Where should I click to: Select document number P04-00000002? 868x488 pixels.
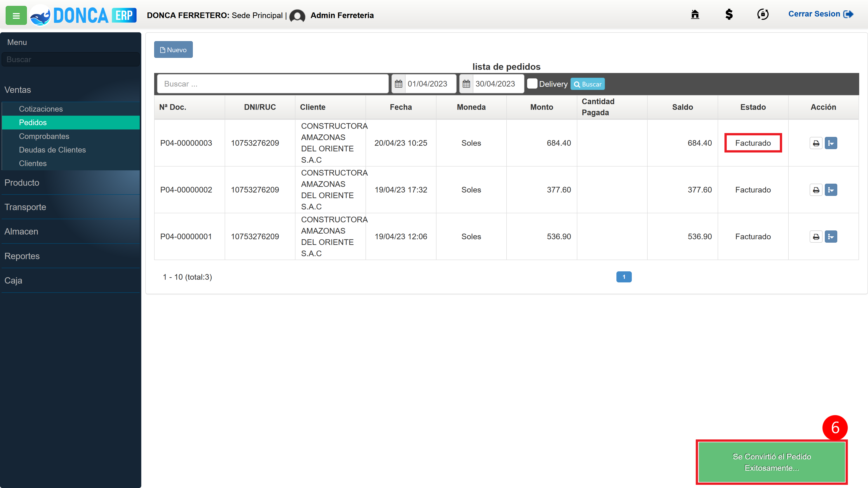tap(186, 190)
